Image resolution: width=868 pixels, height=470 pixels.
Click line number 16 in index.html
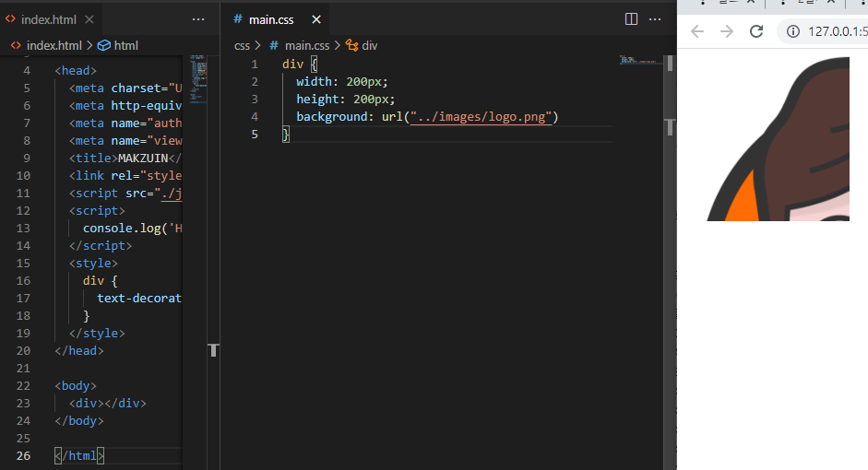(x=23, y=281)
